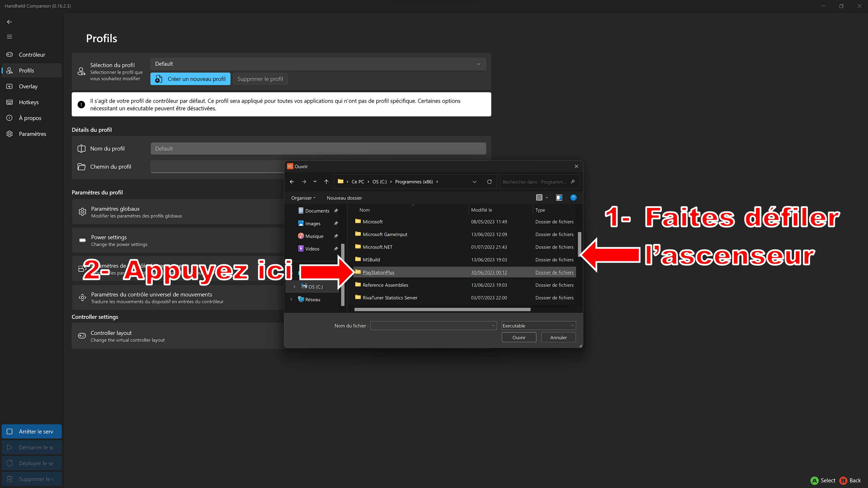Select the PlayStationPlus folder
The width and height of the screenshot is (868, 488).
pyautogui.click(x=378, y=272)
